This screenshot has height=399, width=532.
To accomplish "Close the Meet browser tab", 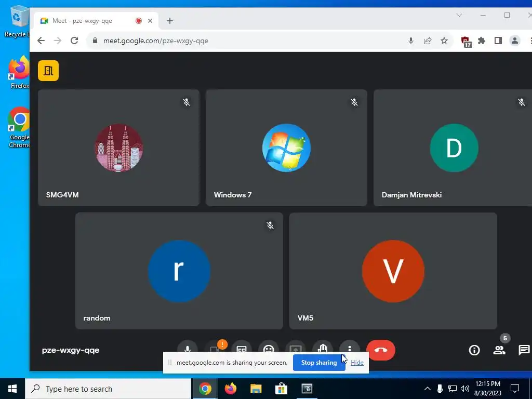I will [x=150, y=21].
